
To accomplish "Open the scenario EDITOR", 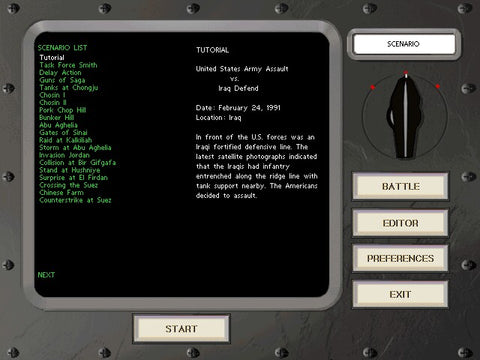I will tap(400, 223).
